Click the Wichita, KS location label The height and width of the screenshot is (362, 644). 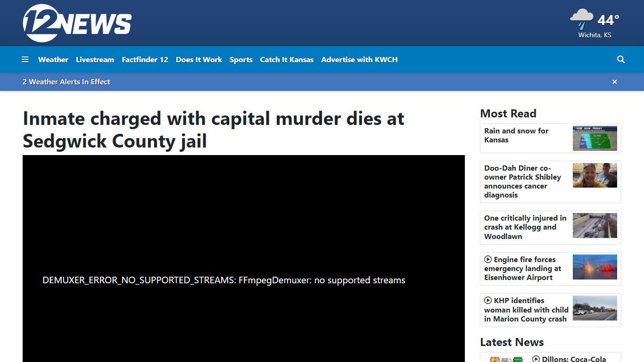tap(595, 35)
